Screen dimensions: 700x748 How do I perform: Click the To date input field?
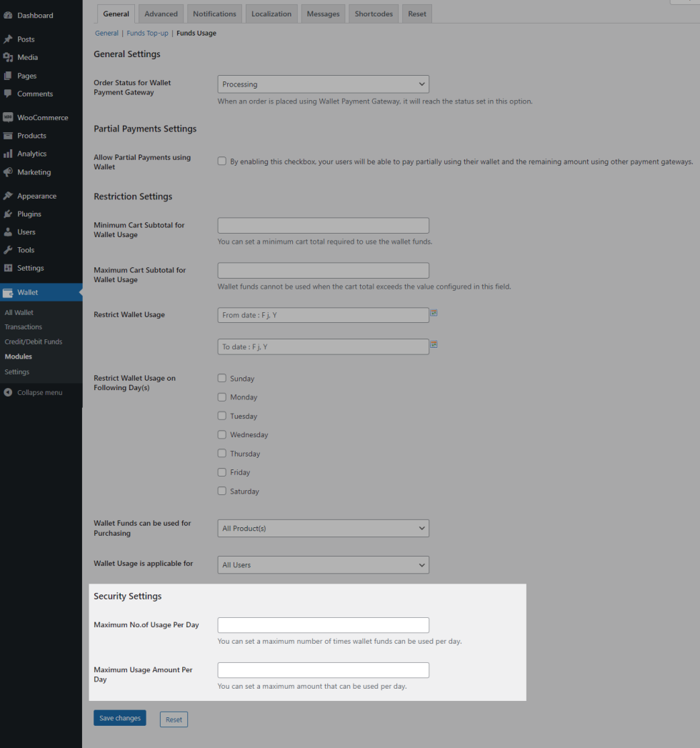[x=324, y=346]
